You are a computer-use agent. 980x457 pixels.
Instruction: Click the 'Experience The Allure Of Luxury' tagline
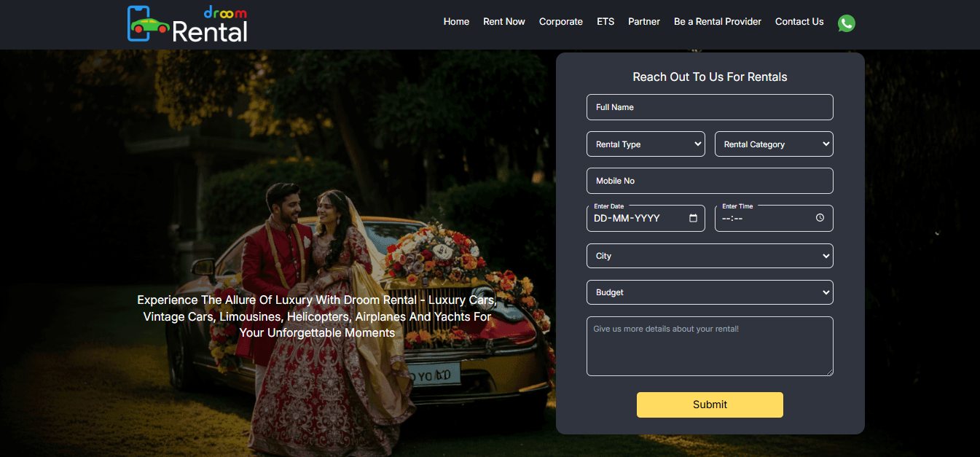click(317, 316)
